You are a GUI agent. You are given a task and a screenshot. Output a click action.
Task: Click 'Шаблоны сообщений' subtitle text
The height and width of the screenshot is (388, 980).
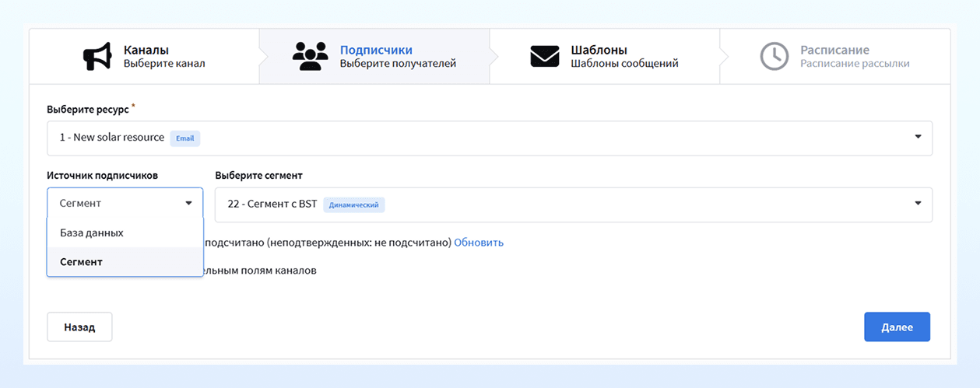624,64
